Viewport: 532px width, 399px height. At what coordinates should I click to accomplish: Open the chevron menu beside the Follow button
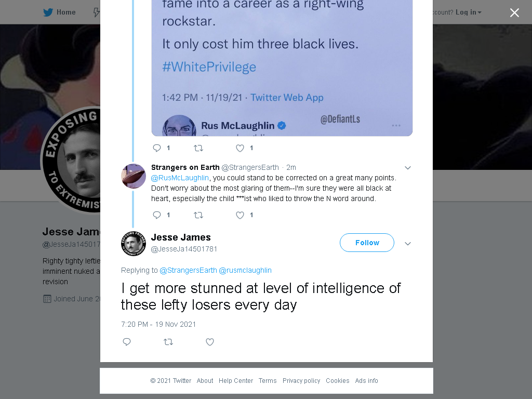click(x=408, y=243)
